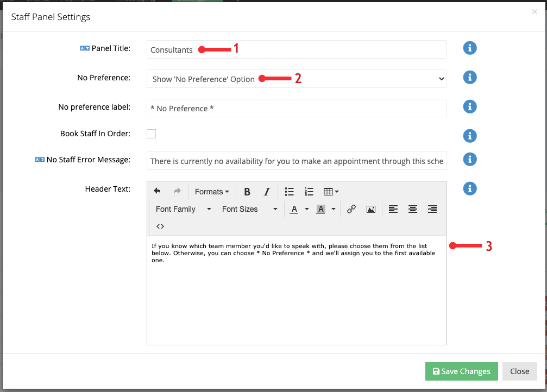Apply italic formatting in the editor
This screenshot has width=547, height=392.
click(x=267, y=191)
